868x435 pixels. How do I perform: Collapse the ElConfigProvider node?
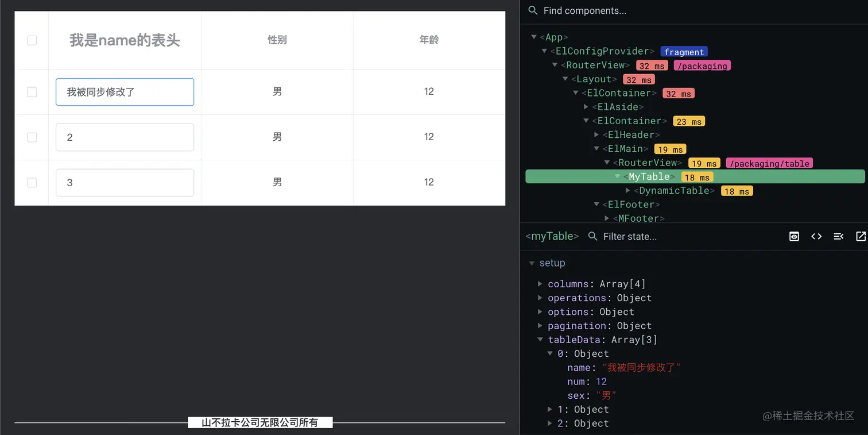pyautogui.click(x=544, y=51)
